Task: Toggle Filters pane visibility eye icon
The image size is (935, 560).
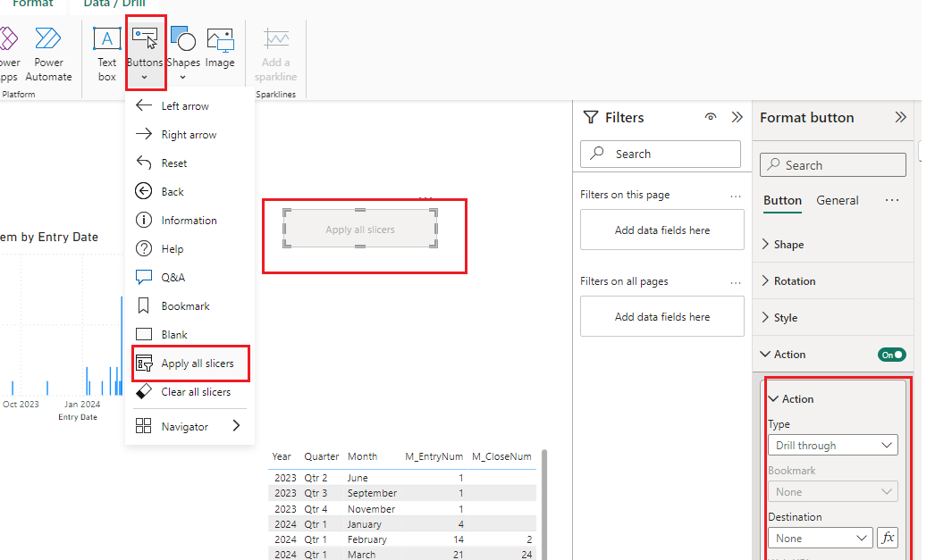Action: pyautogui.click(x=711, y=117)
